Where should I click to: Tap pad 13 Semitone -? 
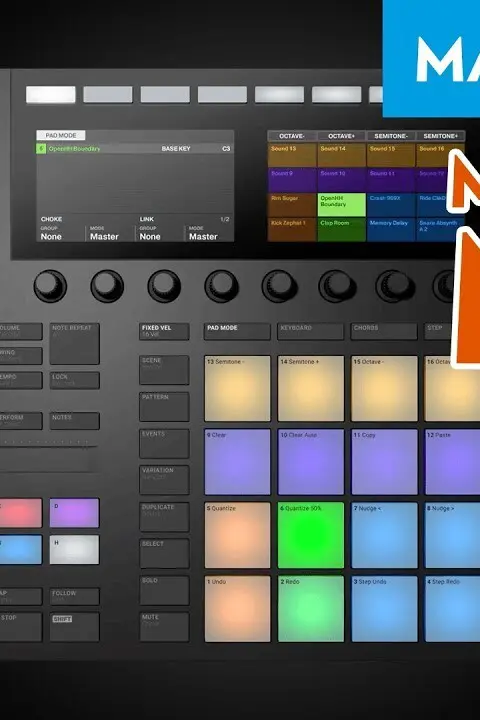point(237,388)
